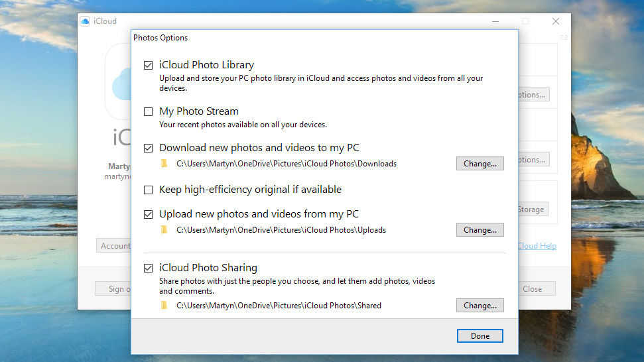Open iCloud Help link in iCloud window
Screen dimensions: 644x362
[x=537, y=246]
